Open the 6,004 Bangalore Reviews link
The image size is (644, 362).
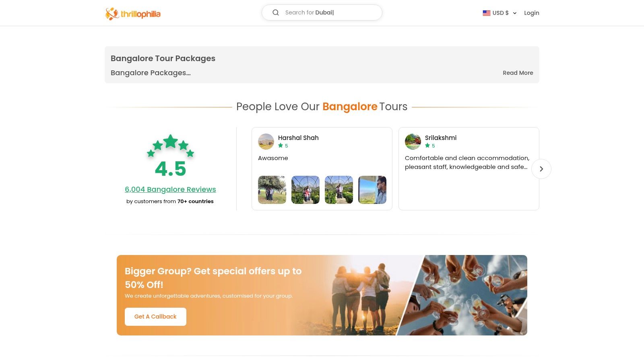[170, 189]
